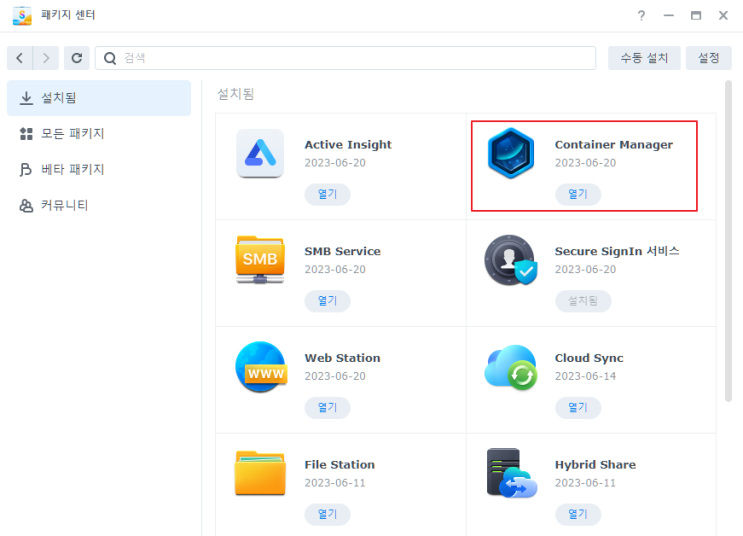743x536 pixels.
Task: Click the Web Station package name
Action: tap(343, 358)
